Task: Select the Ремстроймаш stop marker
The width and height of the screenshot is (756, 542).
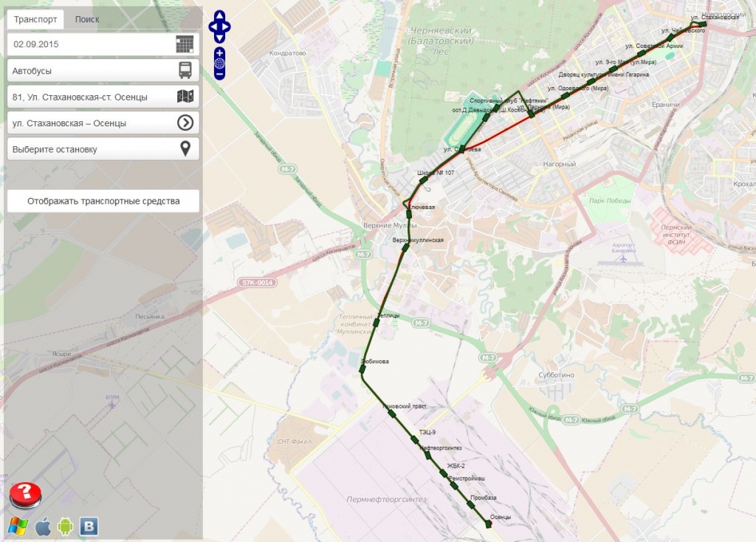Action: (454, 486)
